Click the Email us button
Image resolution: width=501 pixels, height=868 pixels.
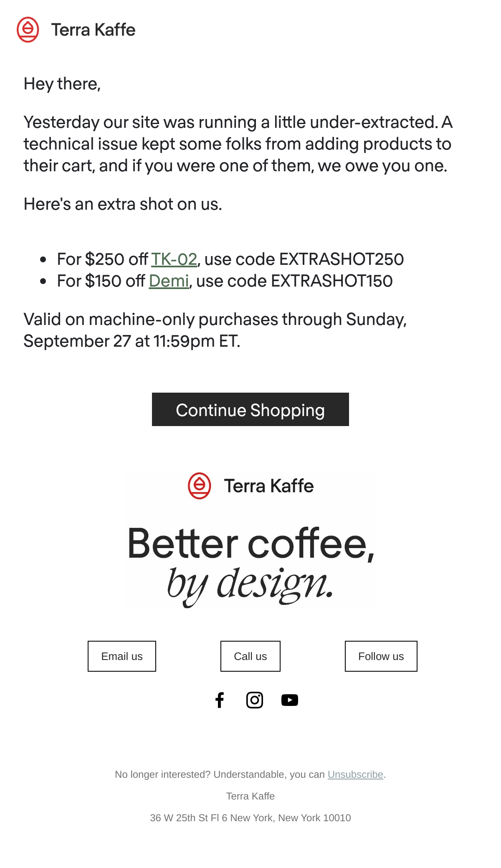[122, 656]
